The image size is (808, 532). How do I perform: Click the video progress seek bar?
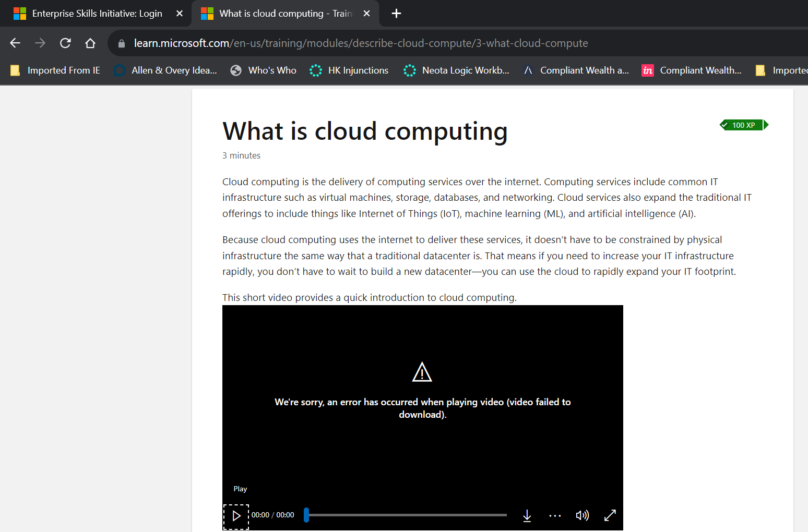(406, 515)
